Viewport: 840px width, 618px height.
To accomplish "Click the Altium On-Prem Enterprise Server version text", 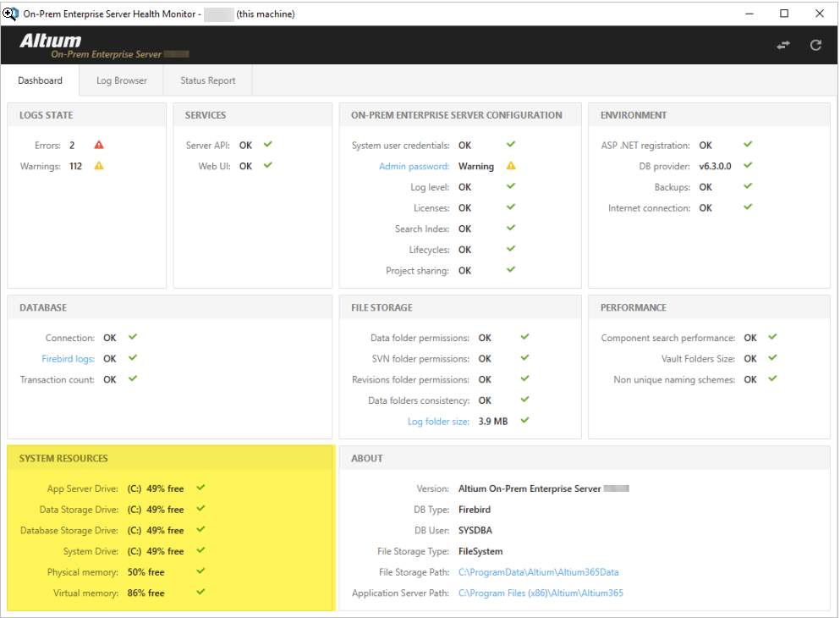I will (x=530, y=488).
